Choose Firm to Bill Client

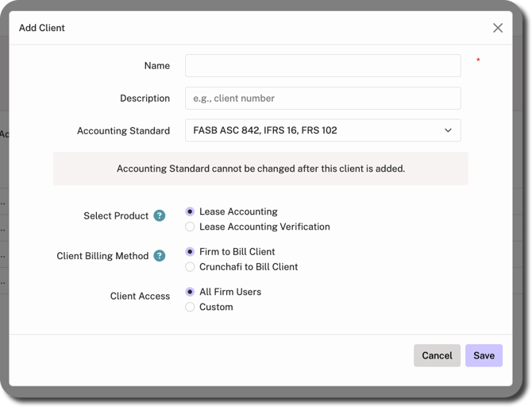pyautogui.click(x=190, y=251)
